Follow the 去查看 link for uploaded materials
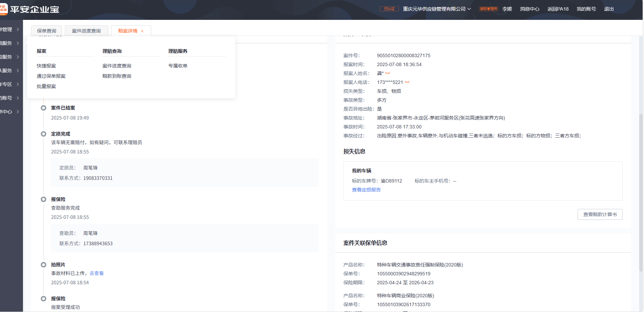 click(97, 273)
